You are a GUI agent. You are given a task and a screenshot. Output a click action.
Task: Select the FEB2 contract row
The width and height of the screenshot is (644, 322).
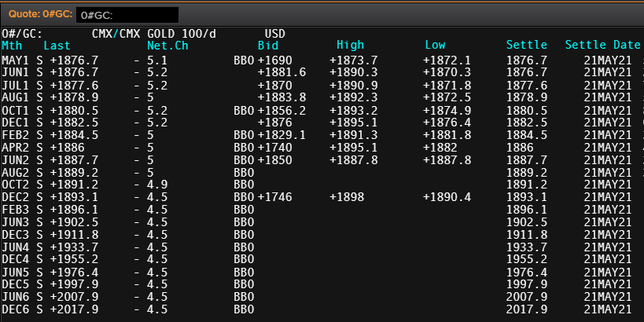point(14,134)
